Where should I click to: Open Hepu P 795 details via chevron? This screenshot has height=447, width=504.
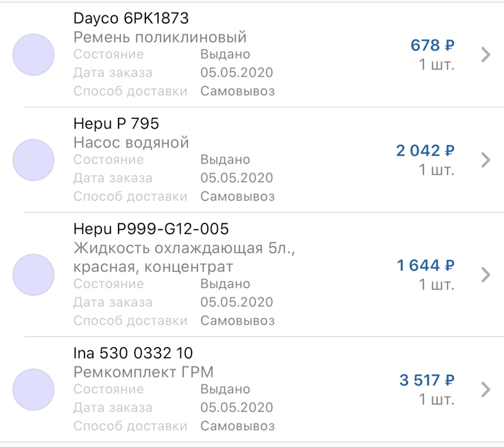coord(486,160)
